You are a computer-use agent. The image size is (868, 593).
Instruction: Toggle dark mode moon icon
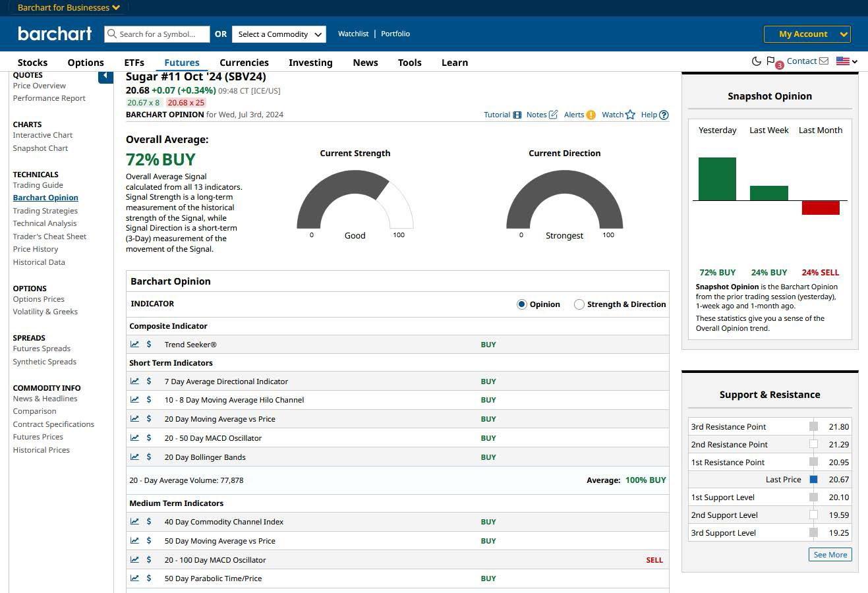click(756, 61)
